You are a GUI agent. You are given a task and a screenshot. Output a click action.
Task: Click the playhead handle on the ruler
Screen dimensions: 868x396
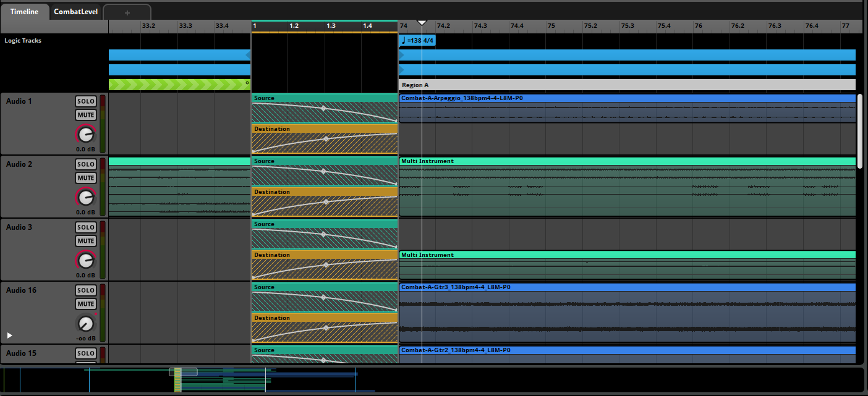422,23
